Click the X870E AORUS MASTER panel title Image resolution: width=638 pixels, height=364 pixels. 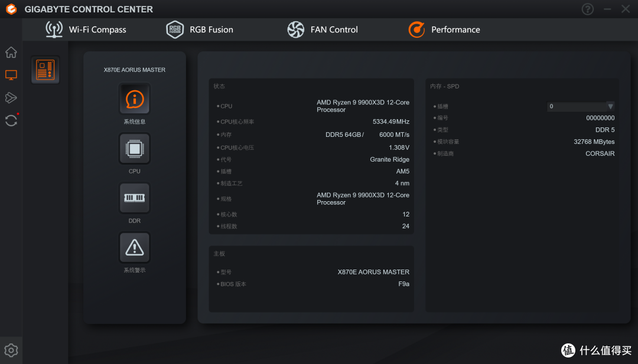pyautogui.click(x=135, y=70)
